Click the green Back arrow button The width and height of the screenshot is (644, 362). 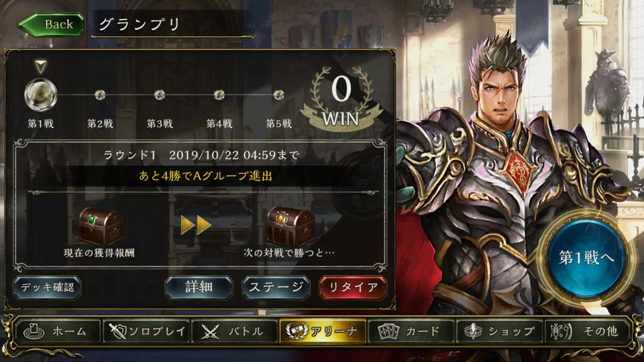pos(52,24)
